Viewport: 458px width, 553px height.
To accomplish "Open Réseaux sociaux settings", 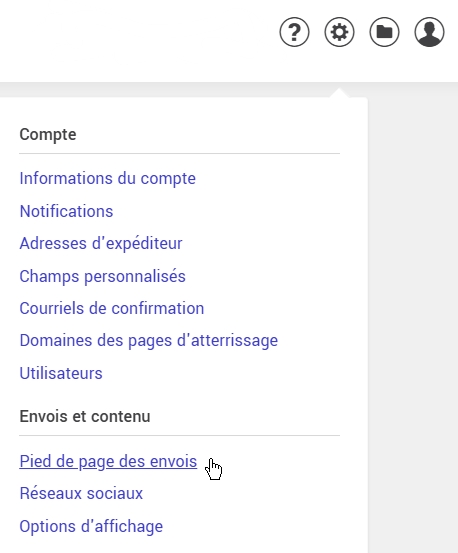I will coord(81,493).
